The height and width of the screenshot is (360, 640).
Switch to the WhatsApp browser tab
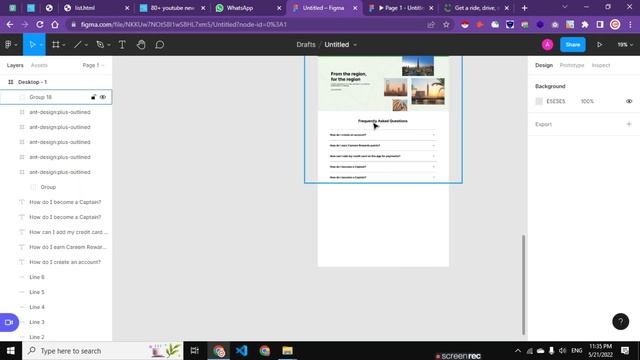[x=248, y=8]
